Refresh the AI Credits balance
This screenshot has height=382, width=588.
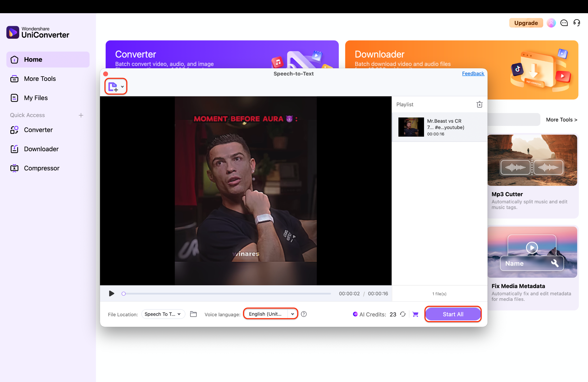(x=403, y=314)
